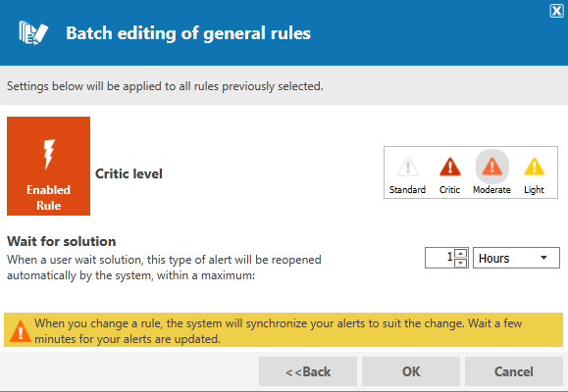
Task: Open the Hours unit dropdown
Action: [516, 258]
